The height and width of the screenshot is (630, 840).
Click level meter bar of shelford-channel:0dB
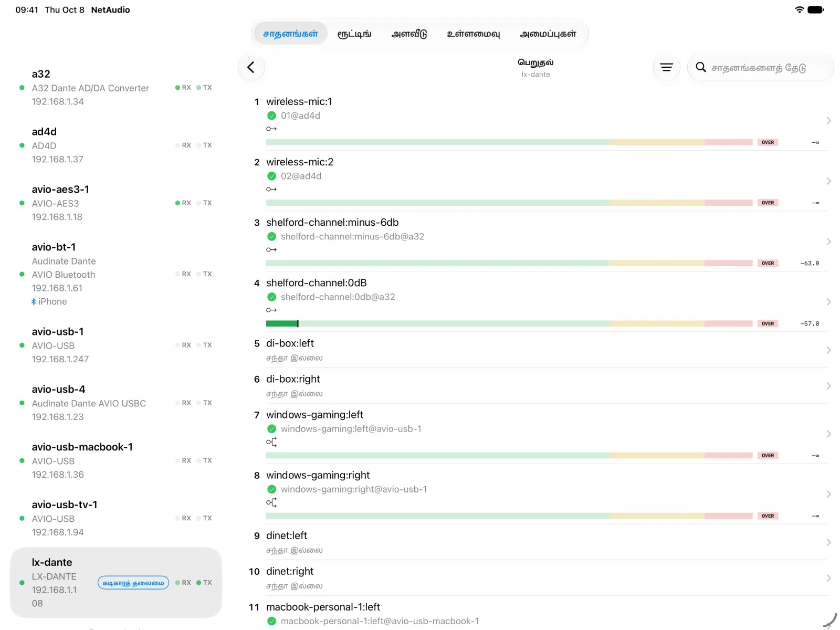point(509,323)
